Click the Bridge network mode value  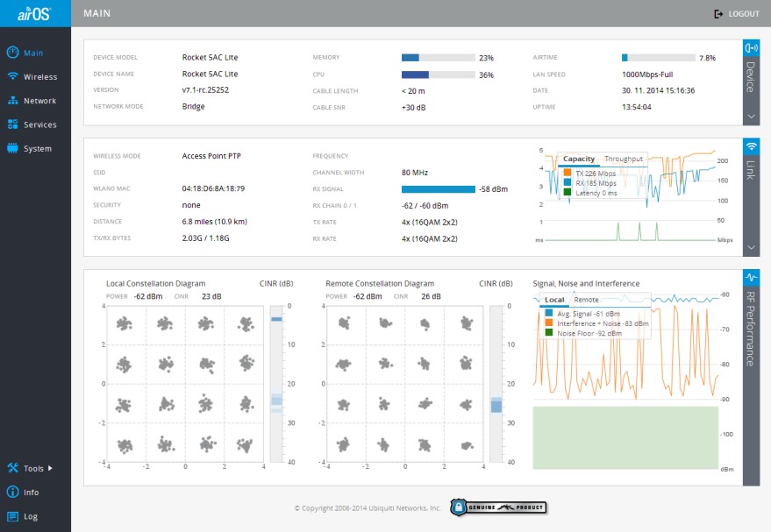pos(193,107)
